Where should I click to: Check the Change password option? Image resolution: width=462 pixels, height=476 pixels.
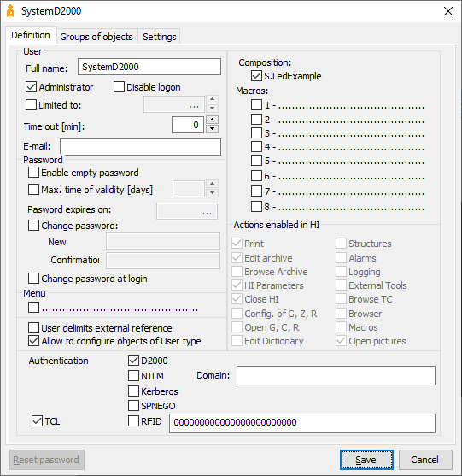tap(33, 226)
